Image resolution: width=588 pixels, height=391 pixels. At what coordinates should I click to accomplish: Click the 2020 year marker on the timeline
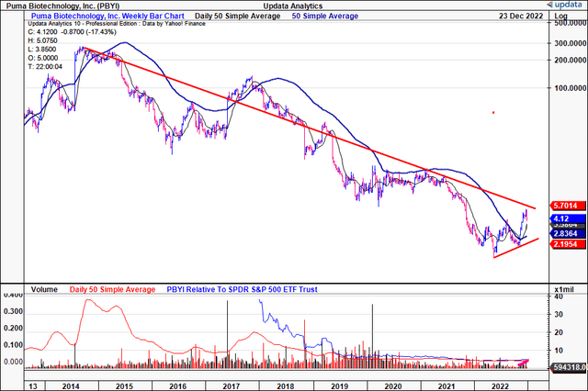tap(393, 386)
